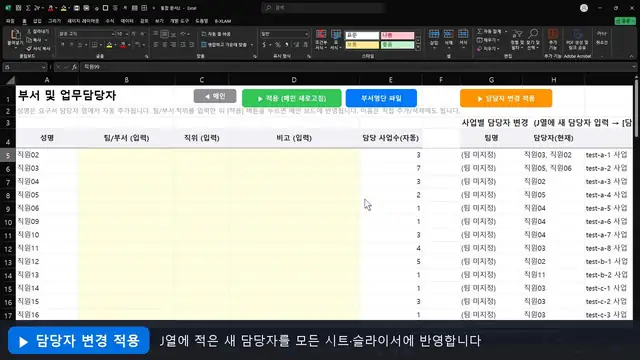Select the cell containing test-b-1 사업
Screen dimensions: 640x360
tap(608, 262)
